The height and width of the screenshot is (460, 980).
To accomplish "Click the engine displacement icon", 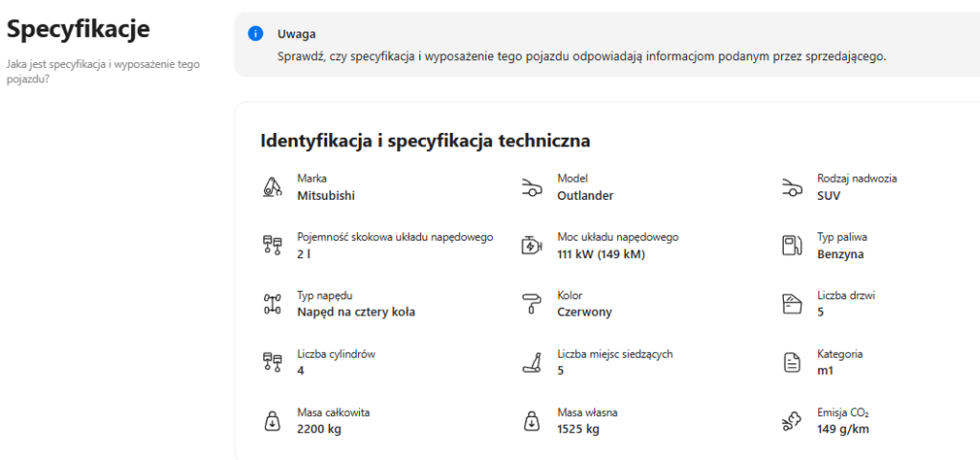I will click(272, 246).
